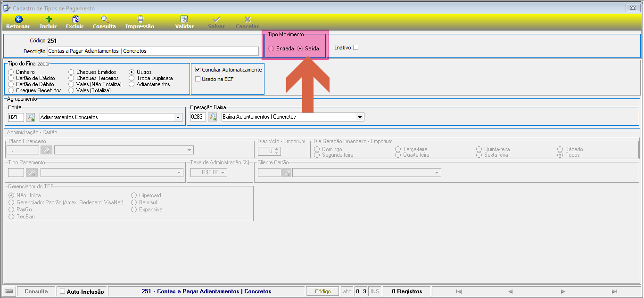The width and height of the screenshot is (644, 298).
Task: Edit the Descrição text field
Action: click(x=153, y=51)
